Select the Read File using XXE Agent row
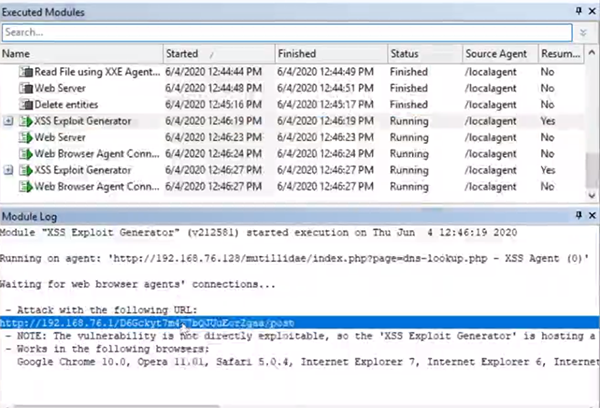Screen dimensions: 600x408 coord(292,72)
